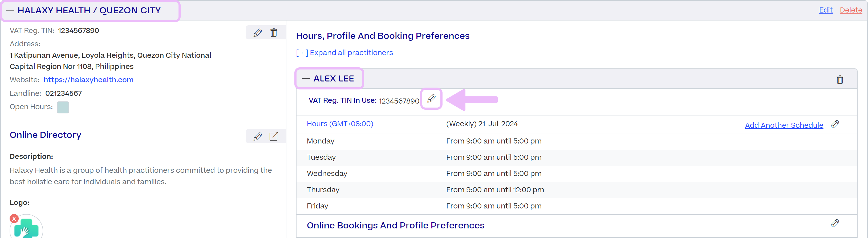Edit Online Directory with pencil icon

click(x=257, y=136)
